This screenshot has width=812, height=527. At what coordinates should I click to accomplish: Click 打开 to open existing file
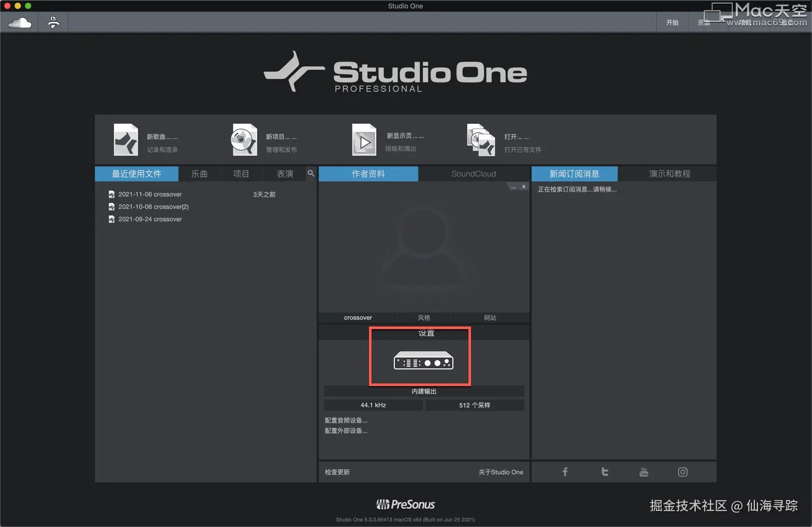(517, 137)
